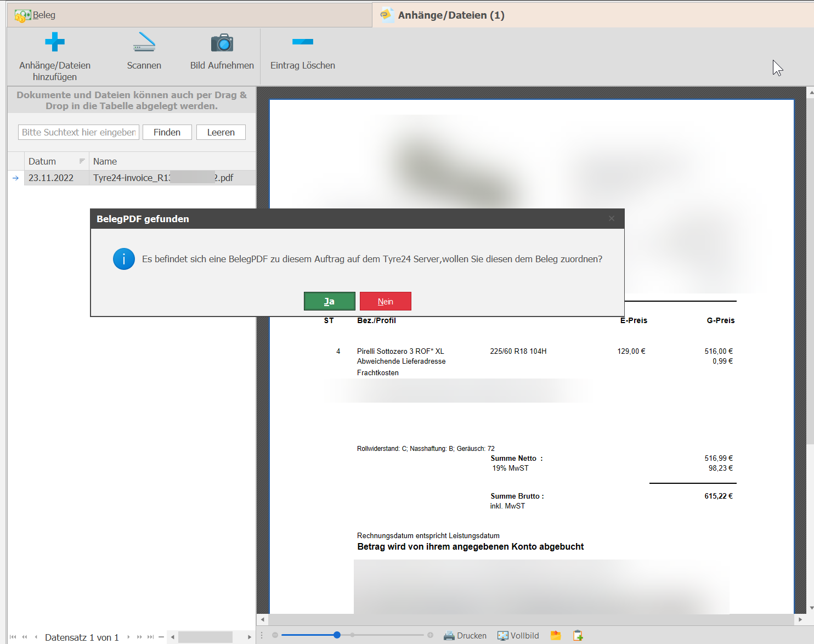This screenshot has height=644, width=814.
Task: Click the Eintrag Löschen minus icon
Action: [x=303, y=42]
